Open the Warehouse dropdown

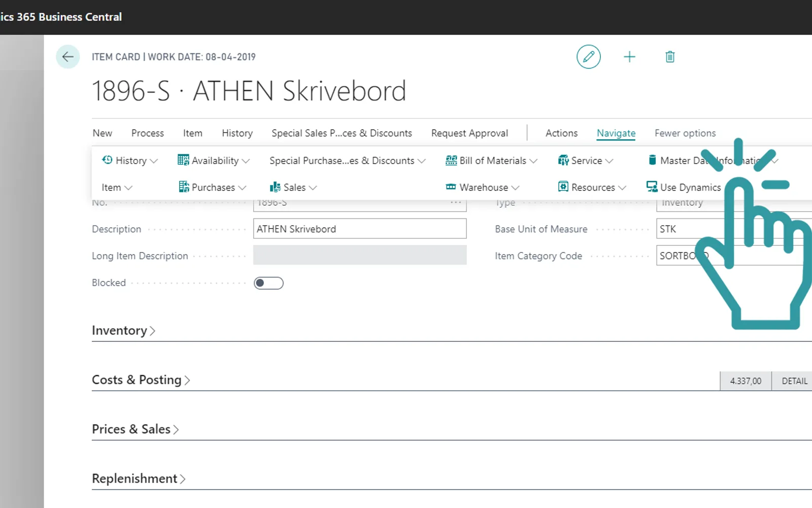[482, 187]
